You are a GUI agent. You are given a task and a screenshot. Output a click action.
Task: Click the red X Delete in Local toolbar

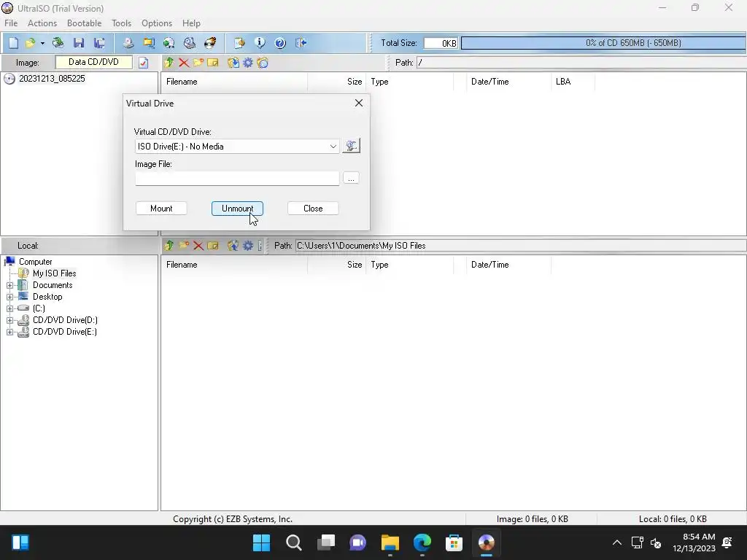coord(198,246)
